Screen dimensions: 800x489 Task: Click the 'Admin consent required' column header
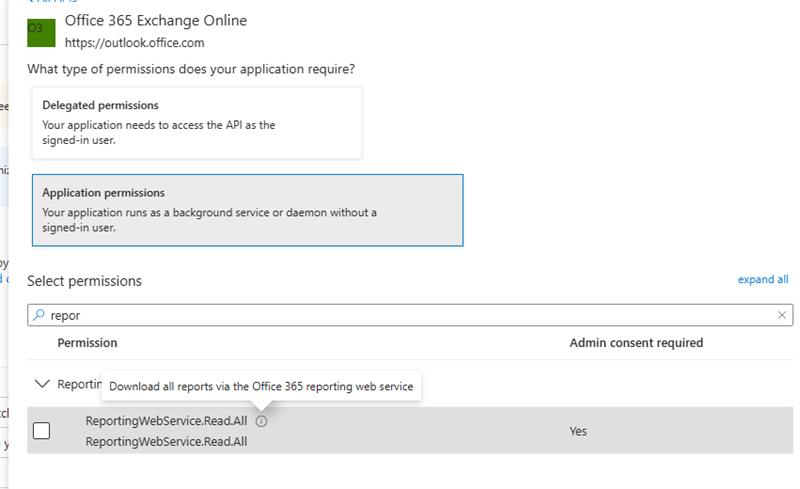[x=636, y=343]
